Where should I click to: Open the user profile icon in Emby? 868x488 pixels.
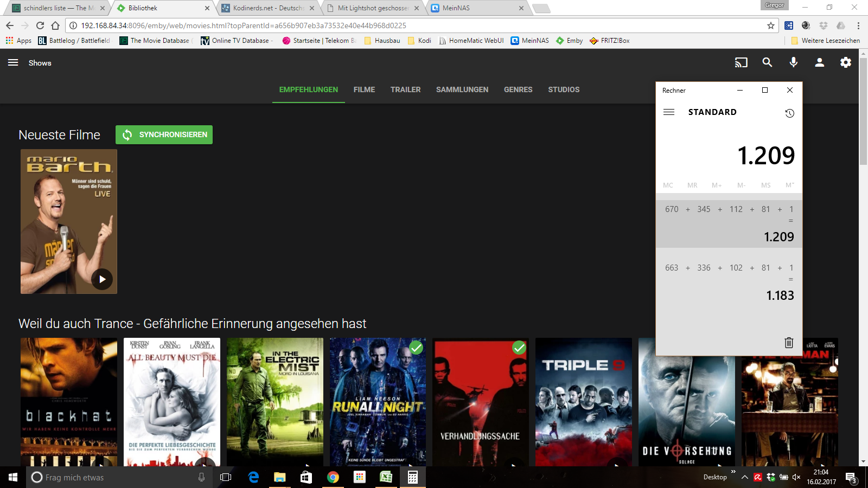tap(819, 63)
